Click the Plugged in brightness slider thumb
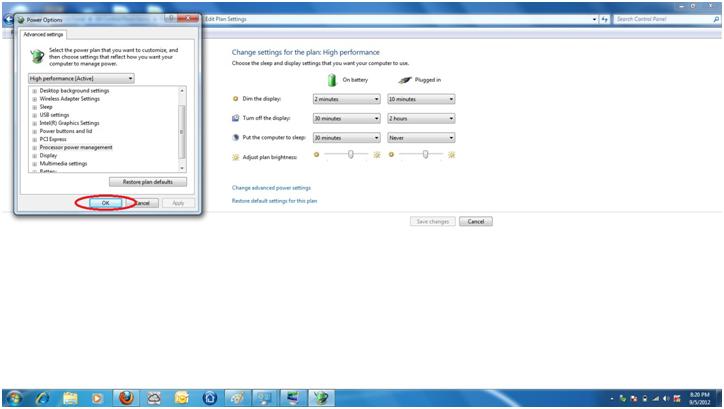 point(425,154)
